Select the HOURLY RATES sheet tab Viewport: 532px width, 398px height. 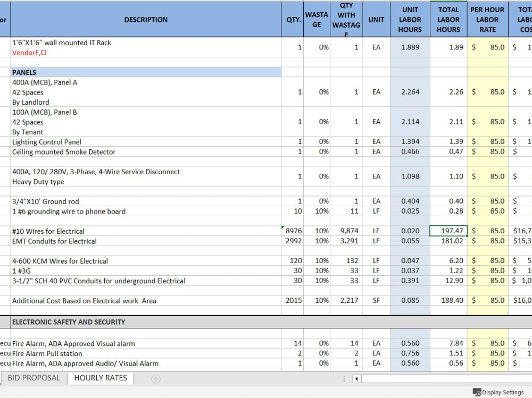point(101,378)
